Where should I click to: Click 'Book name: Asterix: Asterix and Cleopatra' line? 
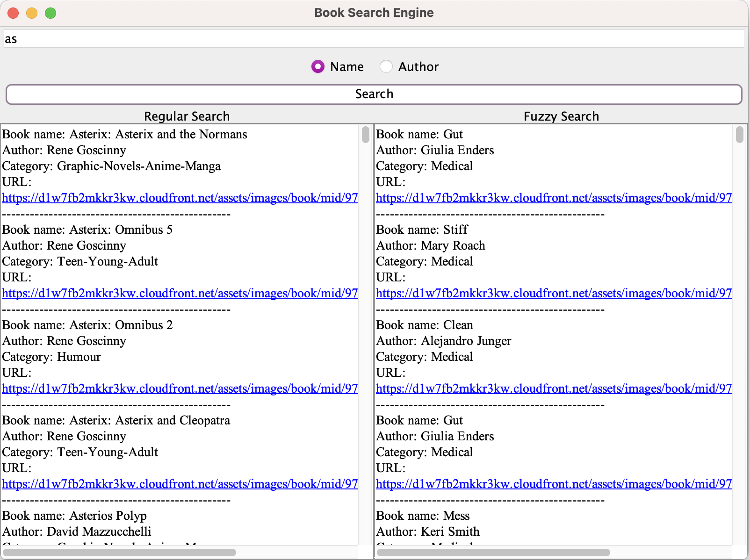click(116, 420)
